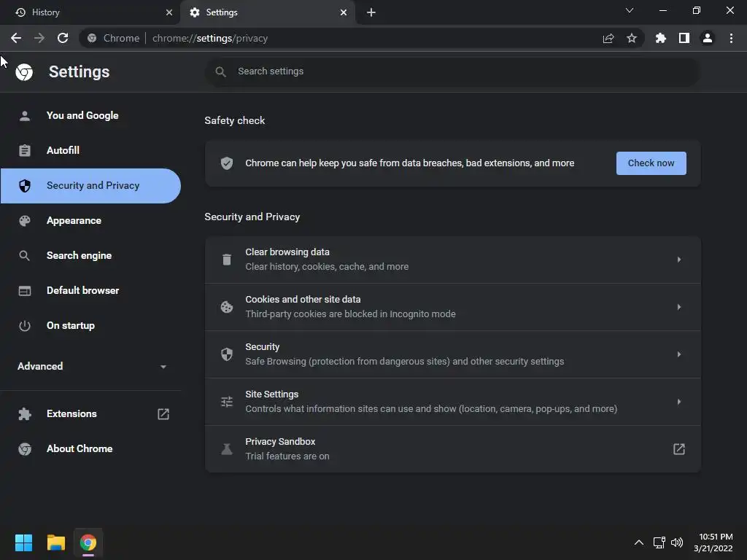
Task: Click the external link icon next to Extensions
Action: click(163, 414)
